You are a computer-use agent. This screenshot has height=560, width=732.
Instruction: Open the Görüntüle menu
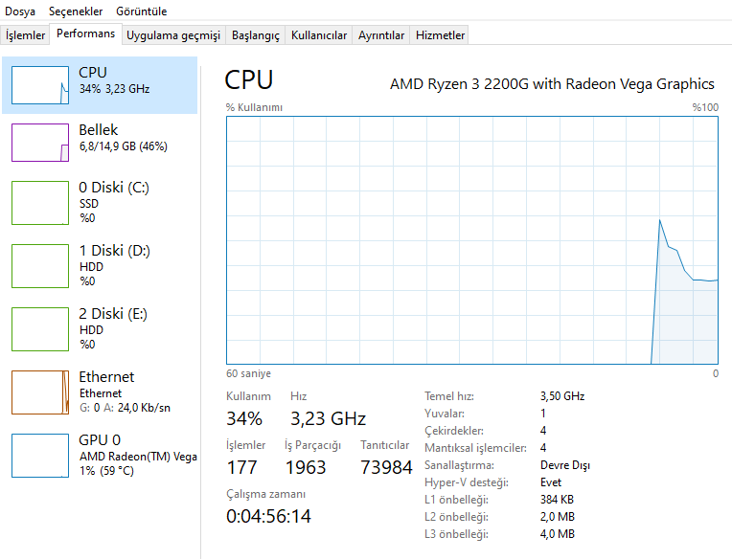[x=141, y=11]
